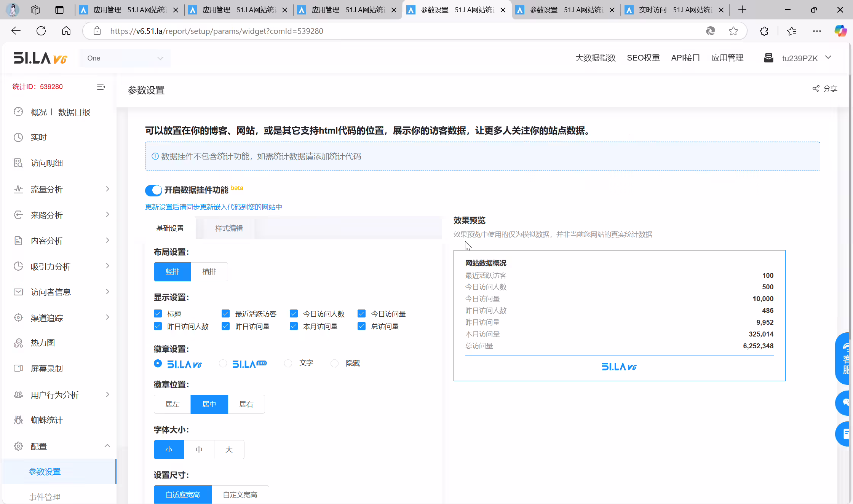Uncheck the 总访问量 checkbox

[x=361, y=326]
